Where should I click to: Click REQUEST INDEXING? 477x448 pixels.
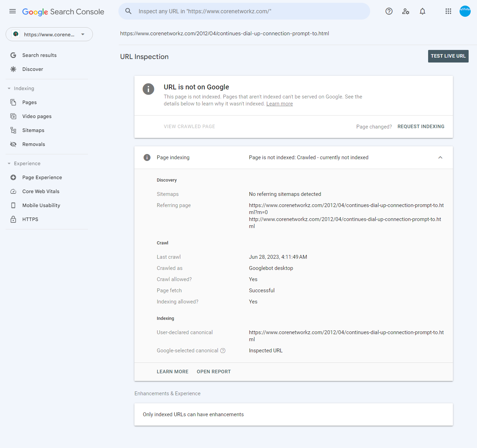421,126
